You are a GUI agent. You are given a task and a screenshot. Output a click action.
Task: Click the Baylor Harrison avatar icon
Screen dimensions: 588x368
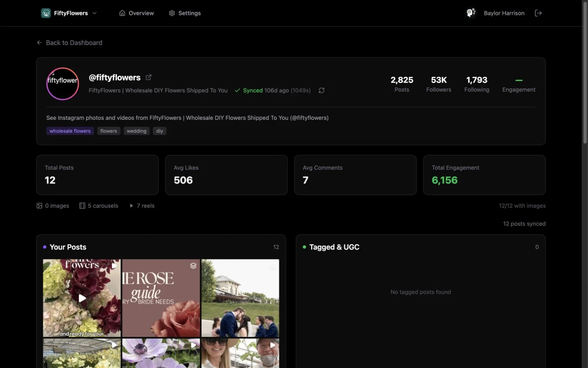pos(471,13)
